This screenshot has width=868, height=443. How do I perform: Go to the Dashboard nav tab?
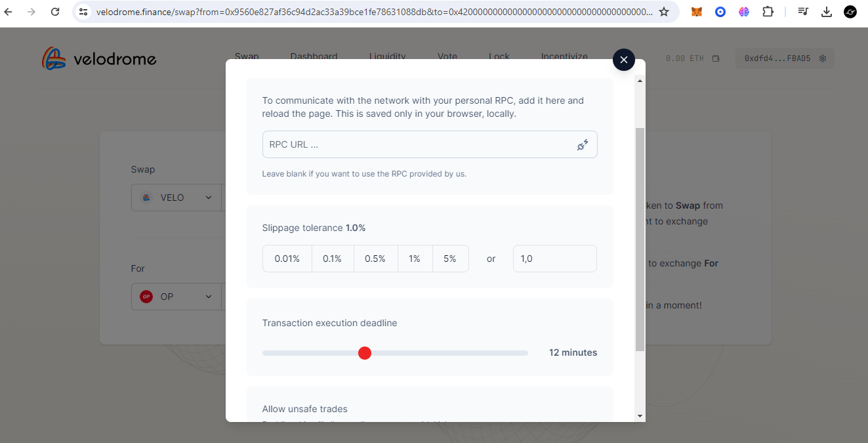314,56
